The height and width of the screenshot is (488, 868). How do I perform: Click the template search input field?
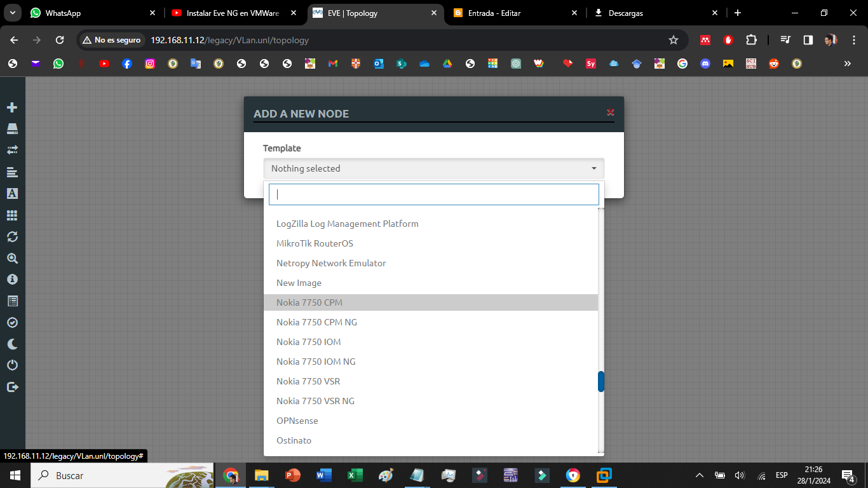point(434,194)
